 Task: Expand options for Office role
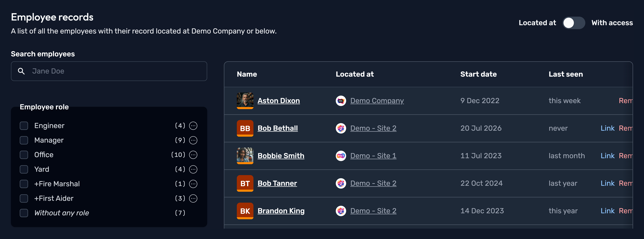point(193,155)
